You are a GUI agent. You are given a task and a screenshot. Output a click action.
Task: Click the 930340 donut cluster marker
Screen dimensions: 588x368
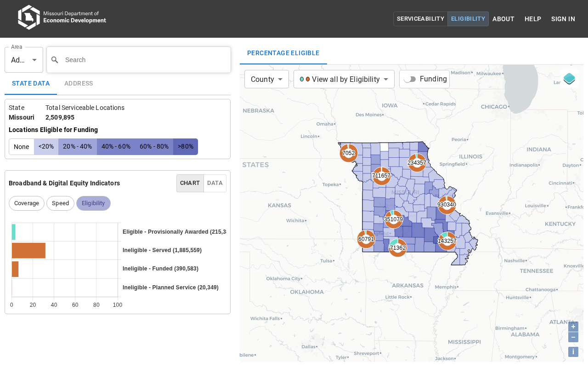point(447,205)
